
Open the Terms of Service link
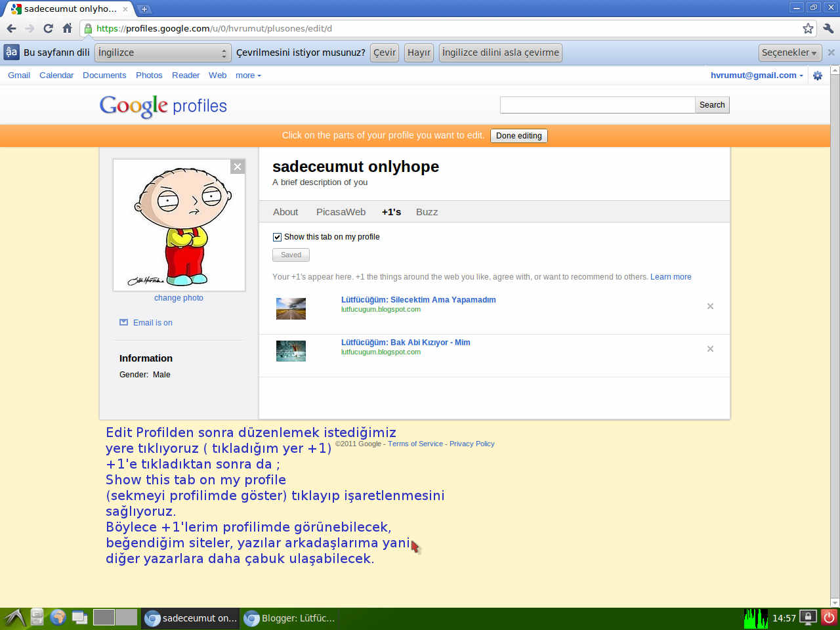415,444
